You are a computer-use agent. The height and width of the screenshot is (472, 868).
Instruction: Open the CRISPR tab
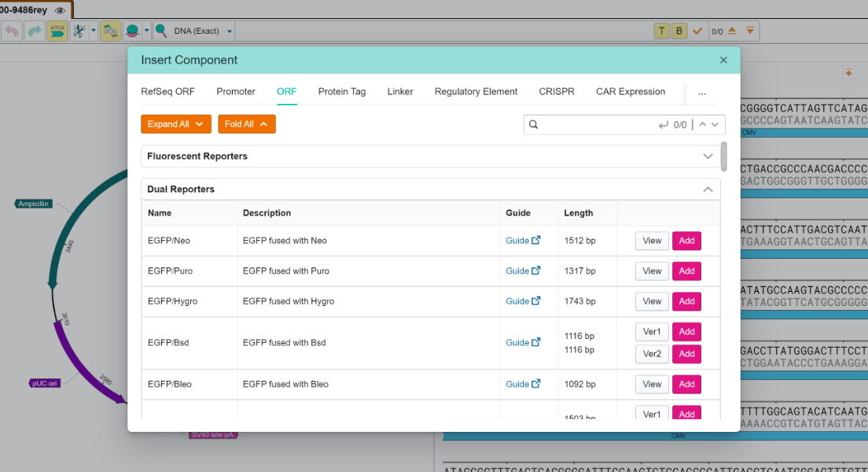coord(557,91)
